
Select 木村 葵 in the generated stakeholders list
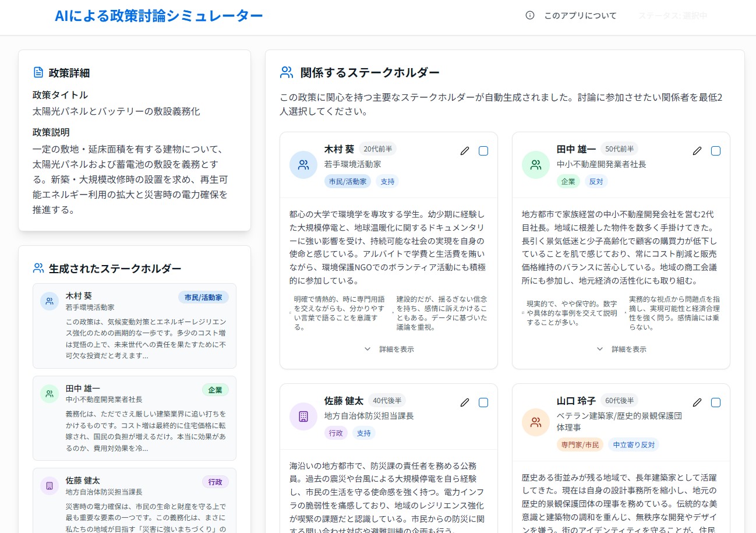tap(135, 326)
